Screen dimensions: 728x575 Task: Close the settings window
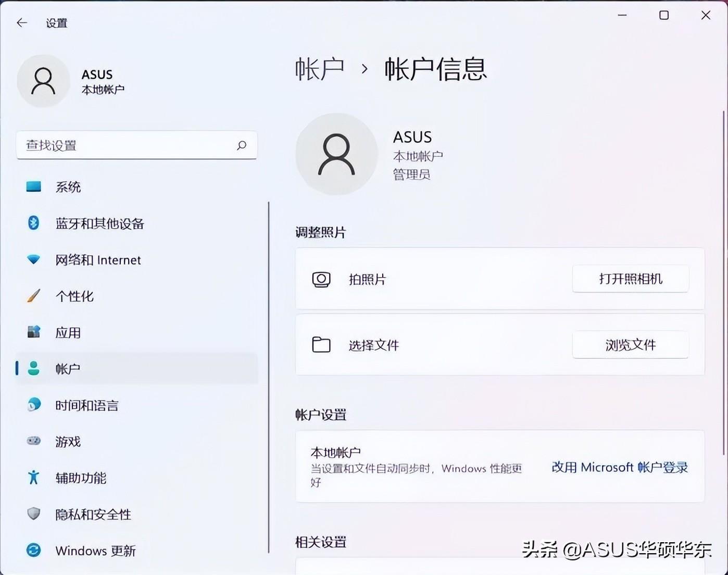coord(706,16)
